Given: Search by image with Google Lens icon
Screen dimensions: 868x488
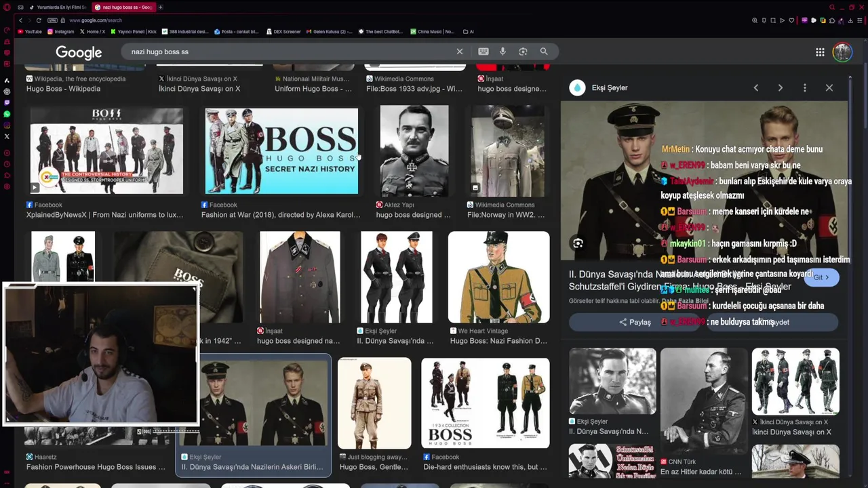Looking at the screenshot, I should click(x=523, y=52).
